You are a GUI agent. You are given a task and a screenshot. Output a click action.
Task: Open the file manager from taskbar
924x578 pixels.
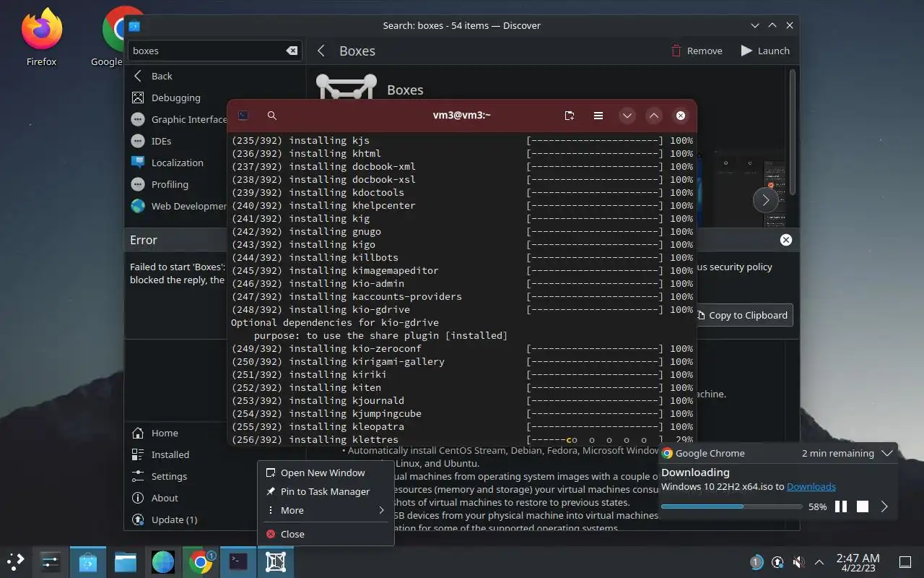click(x=126, y=561)
